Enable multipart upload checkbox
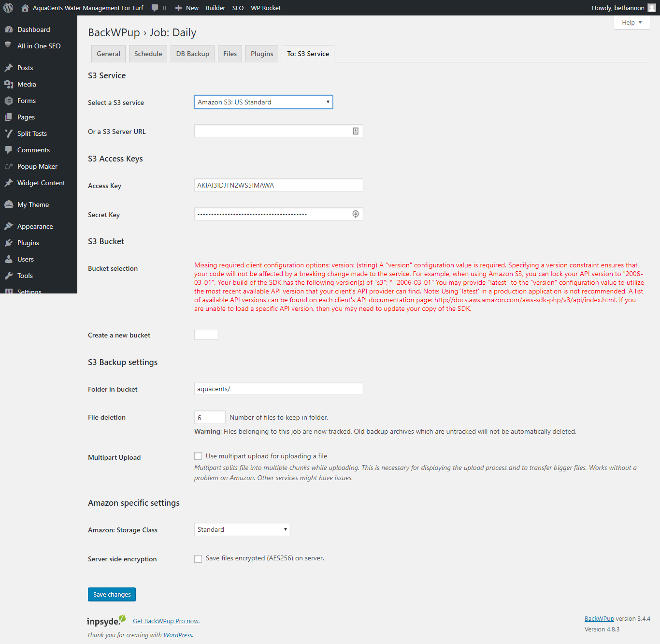This screenshot has width=660, height=644. tap(198, 456)
